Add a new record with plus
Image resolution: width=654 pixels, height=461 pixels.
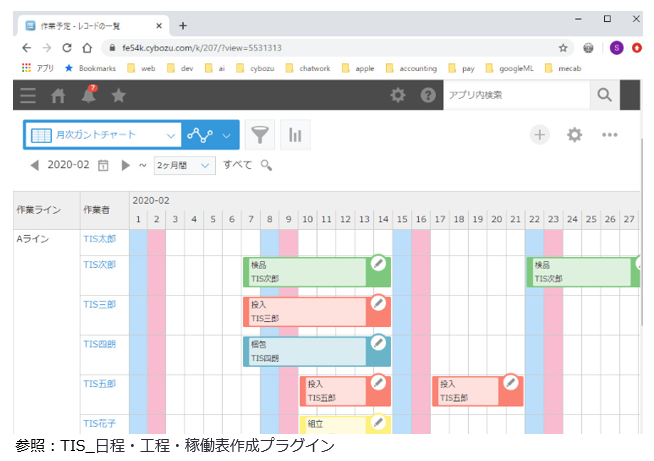click(540, 135)
